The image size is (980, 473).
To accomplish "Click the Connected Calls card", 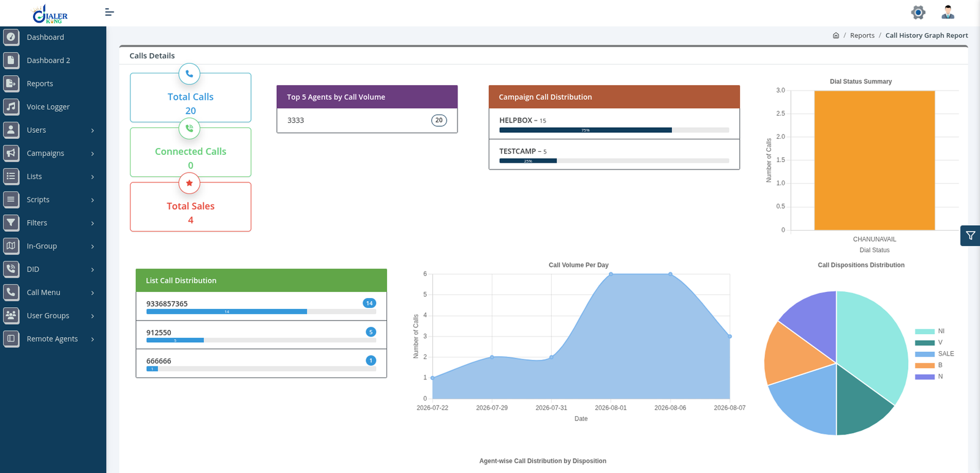I will point(190,152).
